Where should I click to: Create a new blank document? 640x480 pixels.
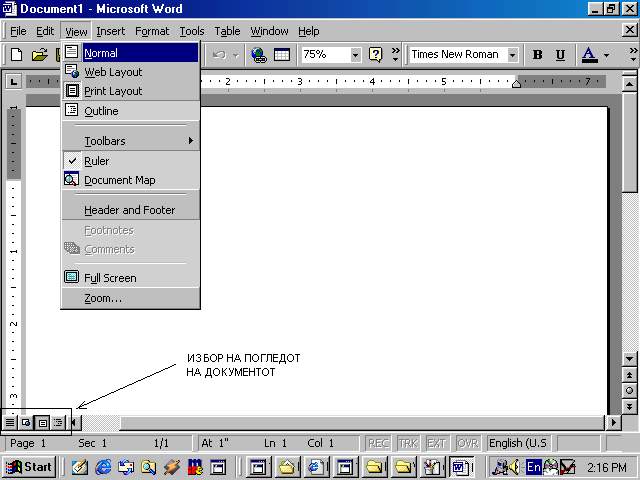coord(16,54)
